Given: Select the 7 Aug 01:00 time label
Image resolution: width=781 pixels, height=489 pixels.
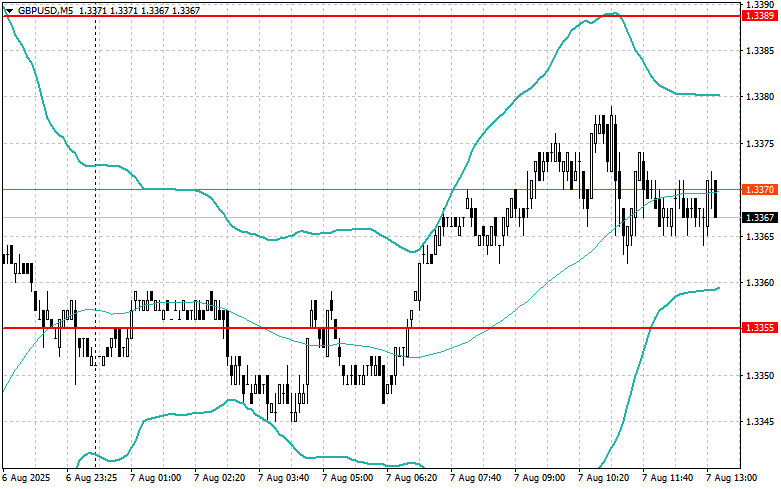Looking at the screenshot, I should click(x=156, y=478).
